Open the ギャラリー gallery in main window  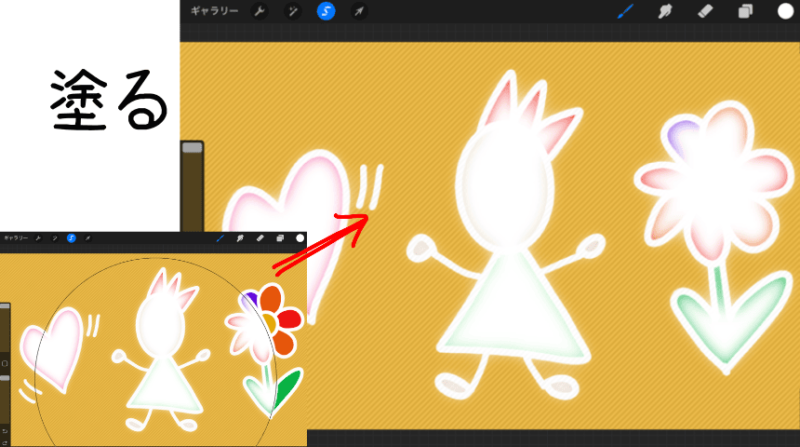[x=214, y=11]
